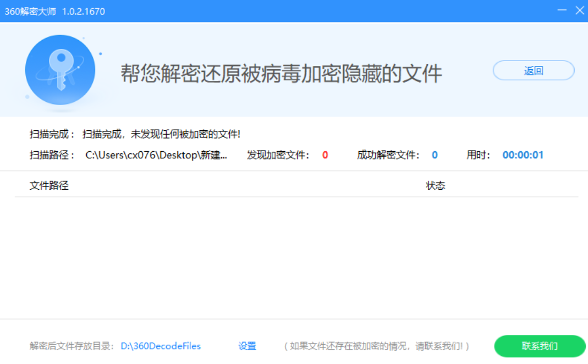Click the hint text 如果文件还存在被加密的情况
Image resolution: width=588 pixels, height=364 pixels.
pyautogui.click(x=377, y=346)
